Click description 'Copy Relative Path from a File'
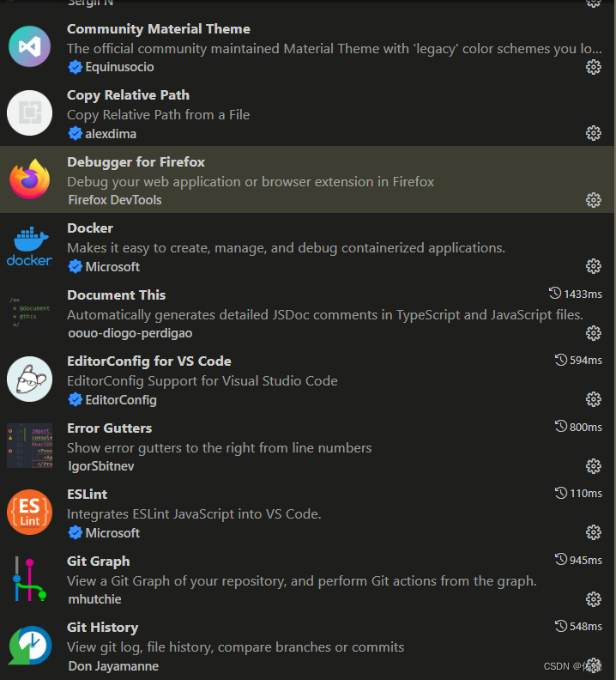616x680 pixels. click(x=158, y=115)
